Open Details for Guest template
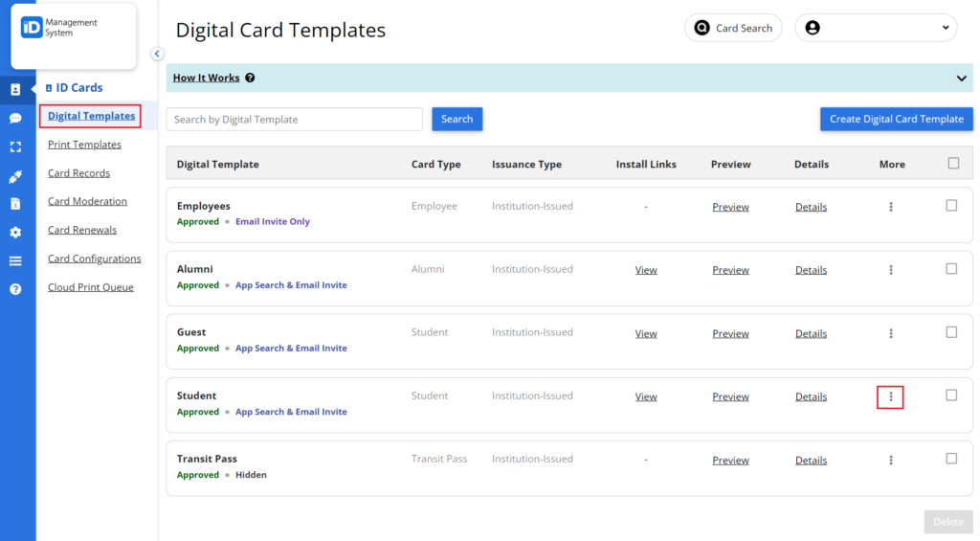This screenshot has width=980, height=541. click(811, 334)
